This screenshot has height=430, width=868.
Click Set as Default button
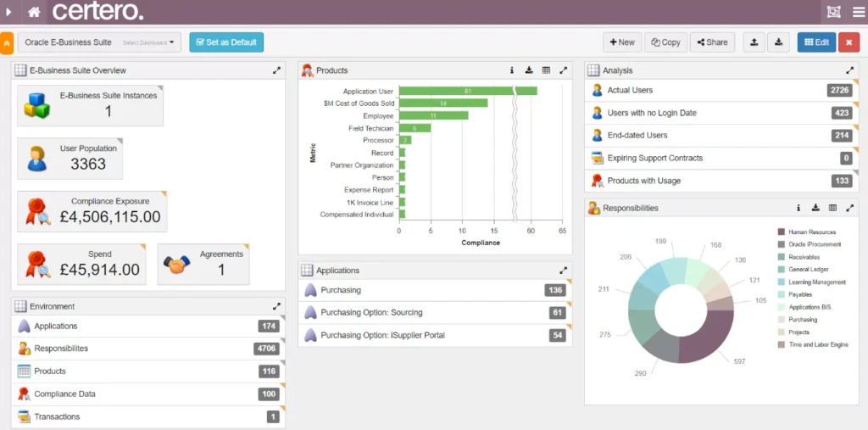pos(226,42)
